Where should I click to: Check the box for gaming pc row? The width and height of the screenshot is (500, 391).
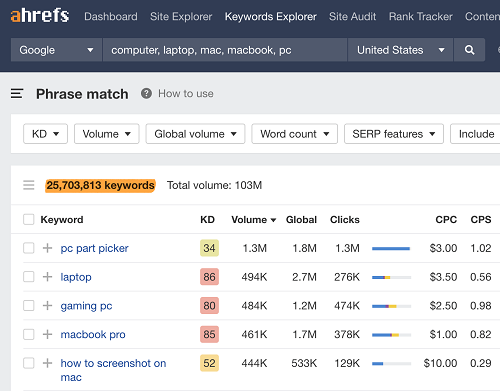click(x=29, y=305)
